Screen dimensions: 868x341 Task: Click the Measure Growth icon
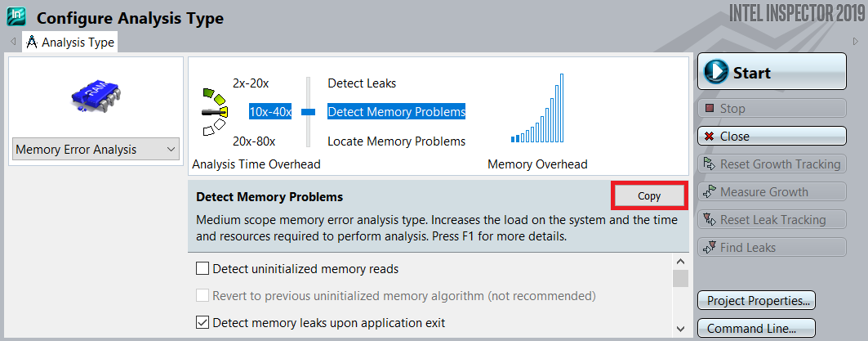tap(709, 192)
